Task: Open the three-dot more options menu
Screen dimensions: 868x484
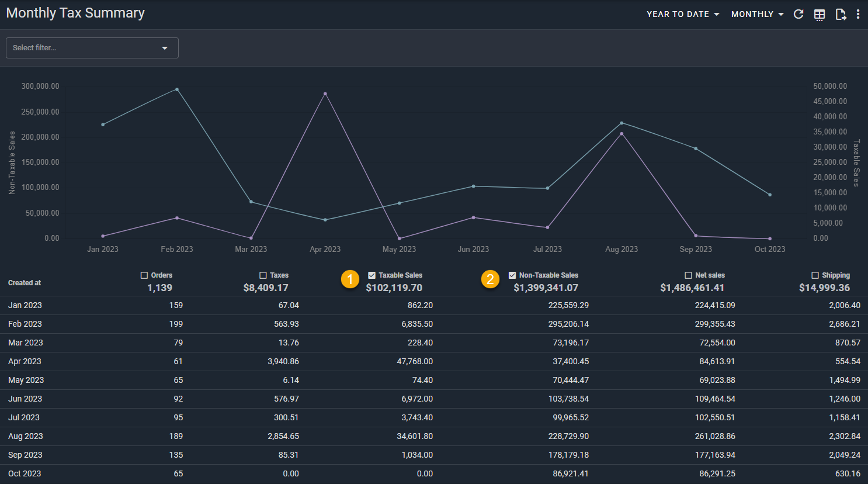Action: [857, 14]
